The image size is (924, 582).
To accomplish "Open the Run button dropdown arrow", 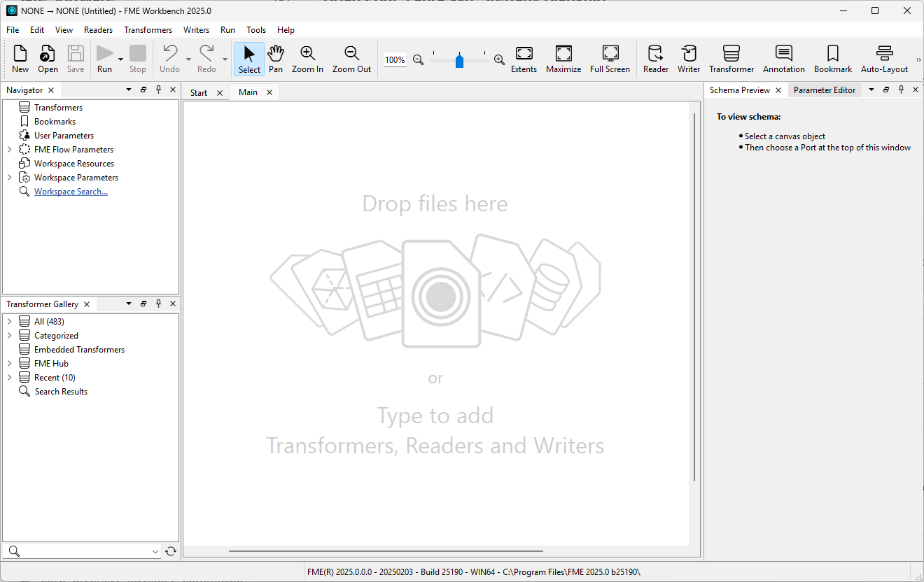I will click(121, 59).
